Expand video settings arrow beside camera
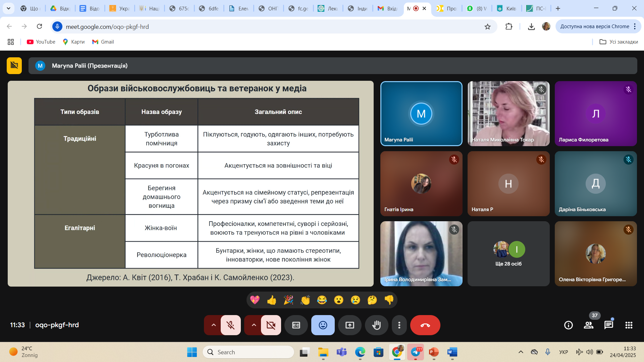This screenshot has height=362, width=644. [254, 325]
